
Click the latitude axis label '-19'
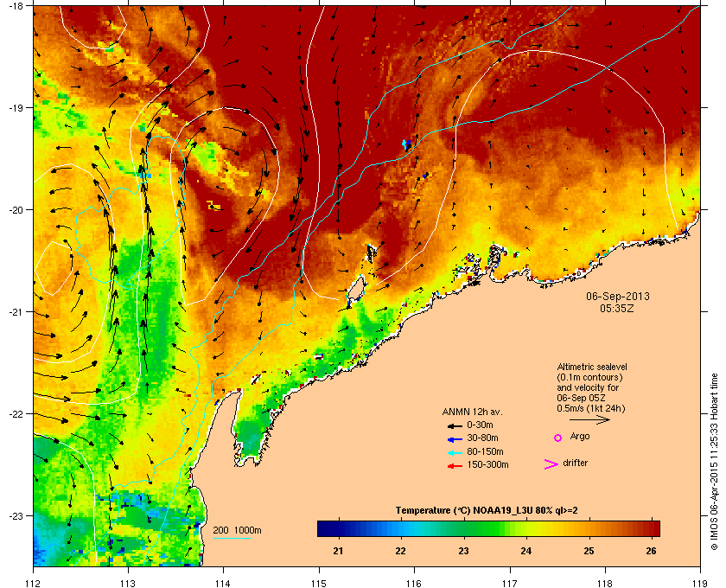[x=16, y=108]
